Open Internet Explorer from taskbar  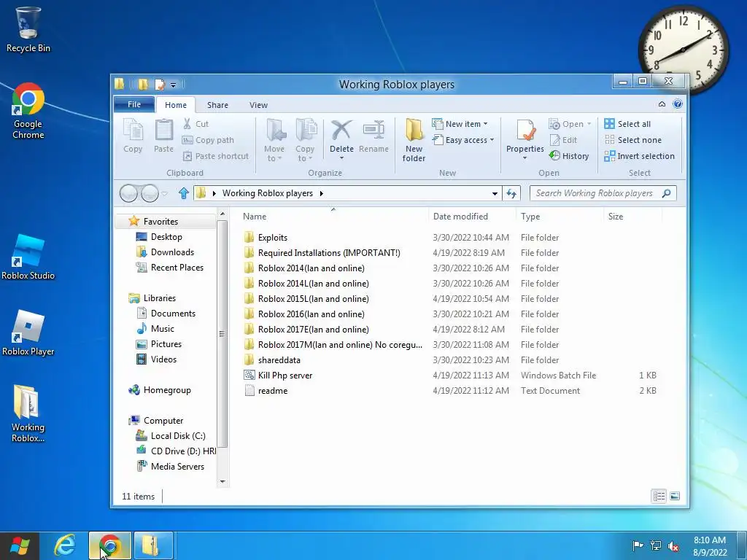pos(65,545)
